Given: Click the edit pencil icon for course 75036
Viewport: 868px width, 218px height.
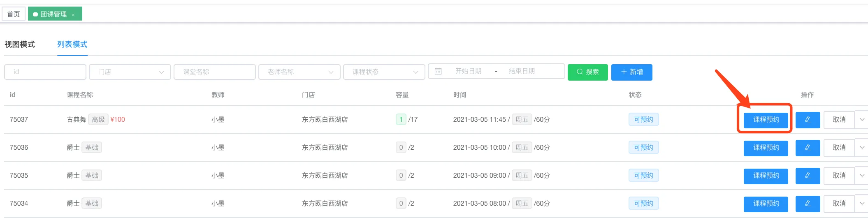Looking at the screenshot, I should pos(808,148).
